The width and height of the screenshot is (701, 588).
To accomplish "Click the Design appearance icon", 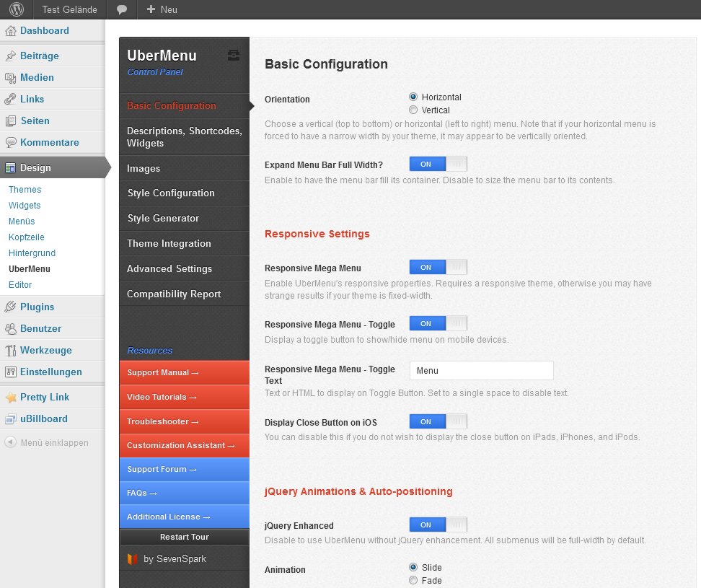I will point(11,167).
